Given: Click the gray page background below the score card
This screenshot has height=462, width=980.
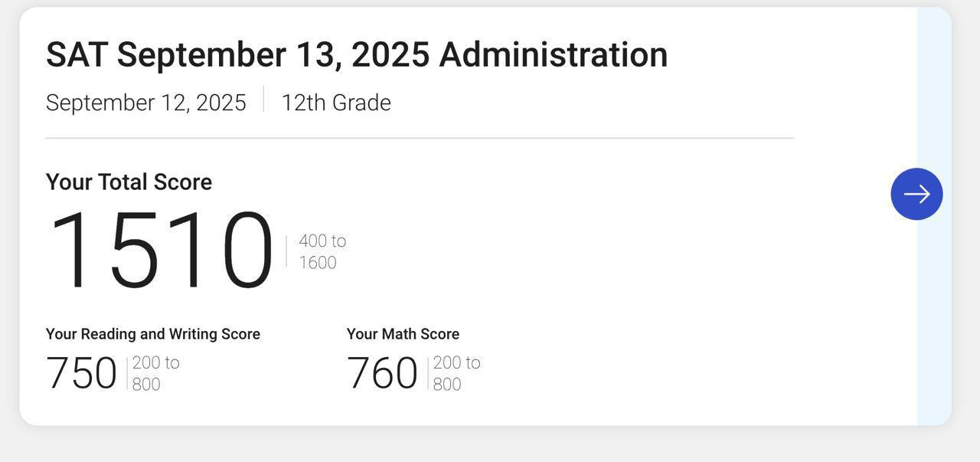Looking at the screenshot, I should pyautogui.click(x=490, y=446).
